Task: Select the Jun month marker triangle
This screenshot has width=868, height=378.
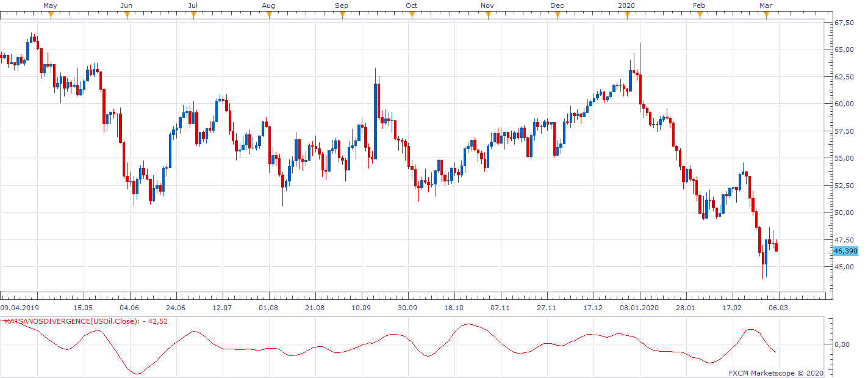Action: click(127, 15)
